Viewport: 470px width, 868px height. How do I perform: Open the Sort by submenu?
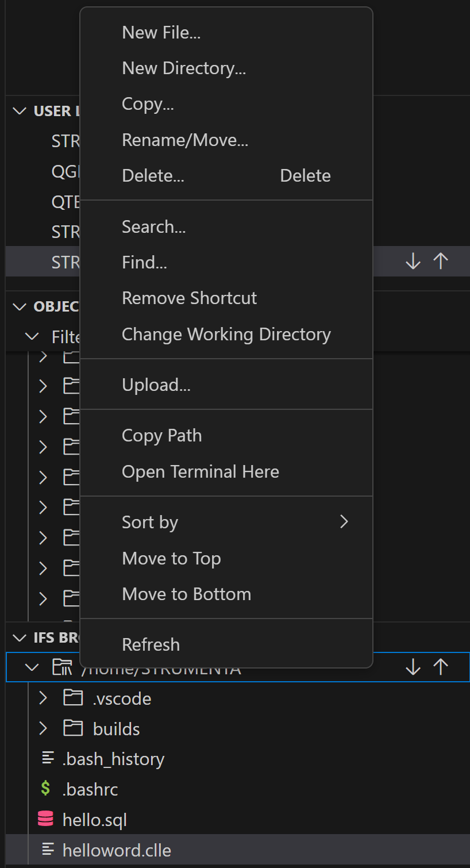tap(150, 521)
